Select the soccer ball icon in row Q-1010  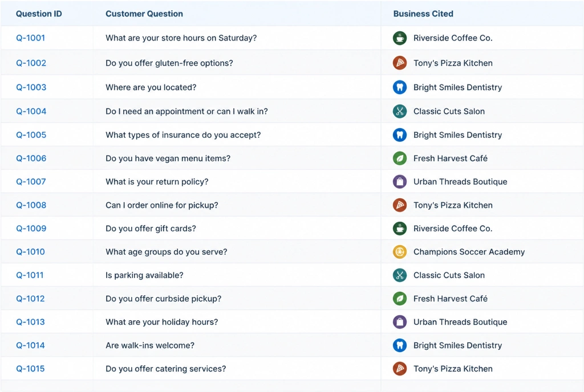pyautogui.click(x=400, y=252)
